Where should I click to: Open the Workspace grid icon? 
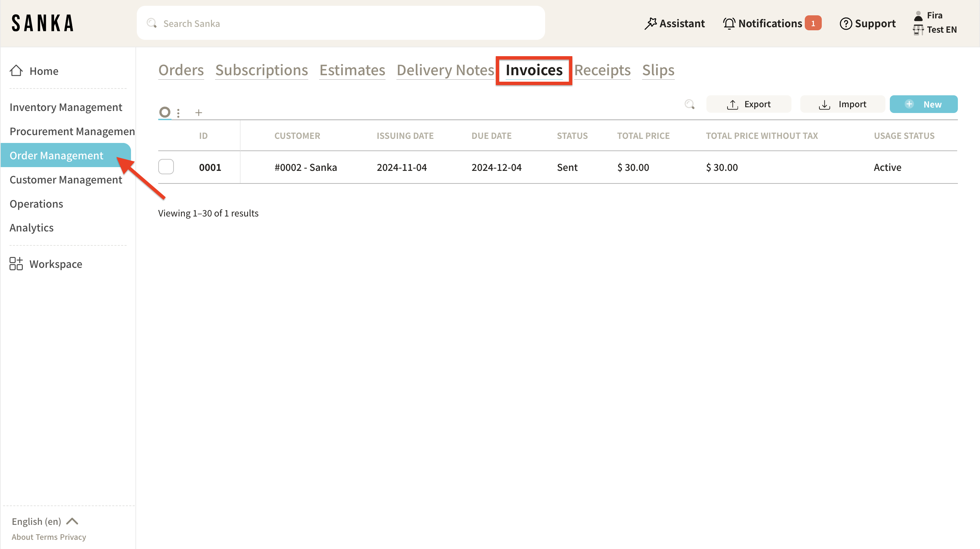click(x=16, y=264)
